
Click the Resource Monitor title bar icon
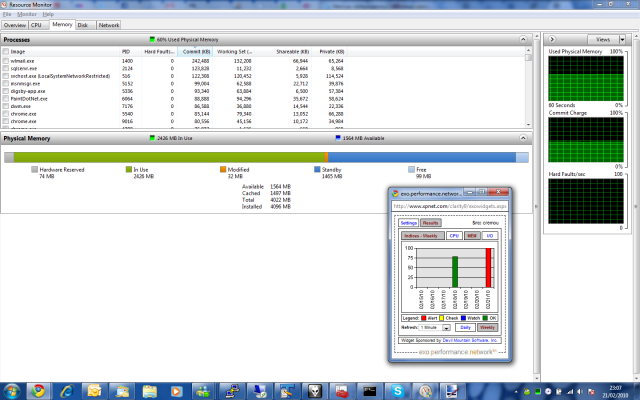[5, 5]
